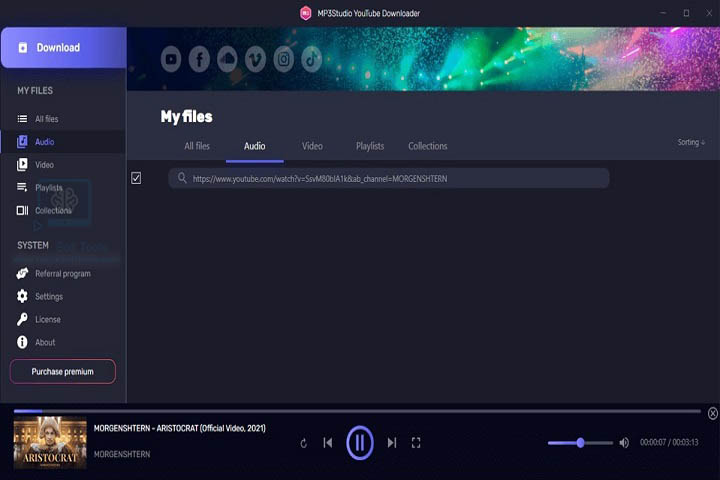Open About page
This screenshot has width=720, height=480.
[63, 343]
